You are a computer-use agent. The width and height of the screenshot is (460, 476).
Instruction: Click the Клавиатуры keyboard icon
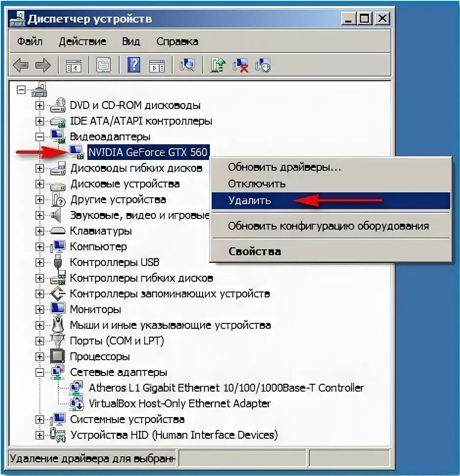[58, 231]
